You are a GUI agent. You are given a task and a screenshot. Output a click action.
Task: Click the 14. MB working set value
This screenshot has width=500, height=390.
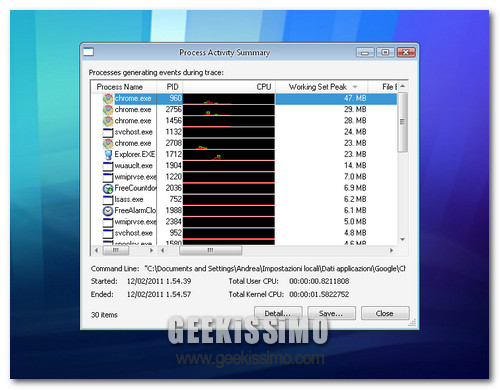pos(355,166)
